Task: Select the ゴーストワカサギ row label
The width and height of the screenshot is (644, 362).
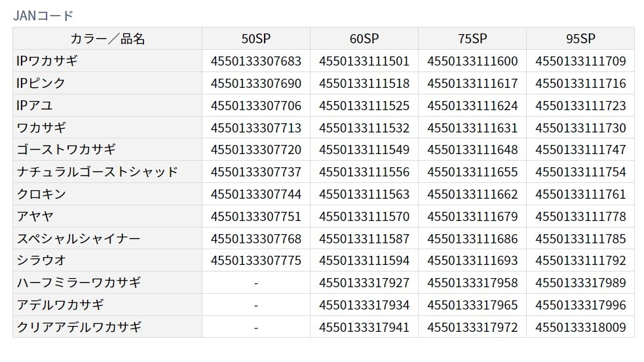Action: point(66,150)
